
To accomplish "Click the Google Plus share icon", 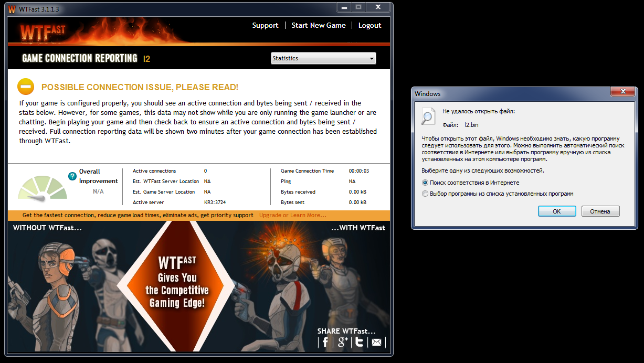I will [343, 343].
